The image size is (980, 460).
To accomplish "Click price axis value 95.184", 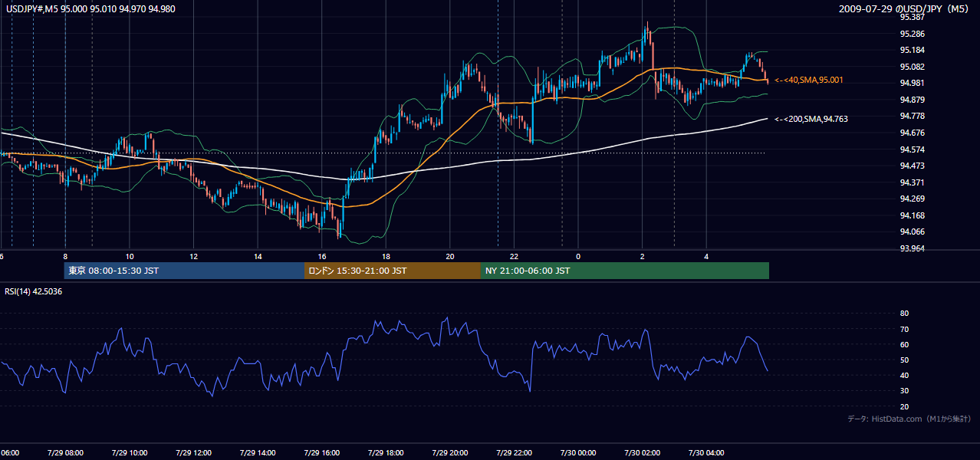I will click(912, 51).
